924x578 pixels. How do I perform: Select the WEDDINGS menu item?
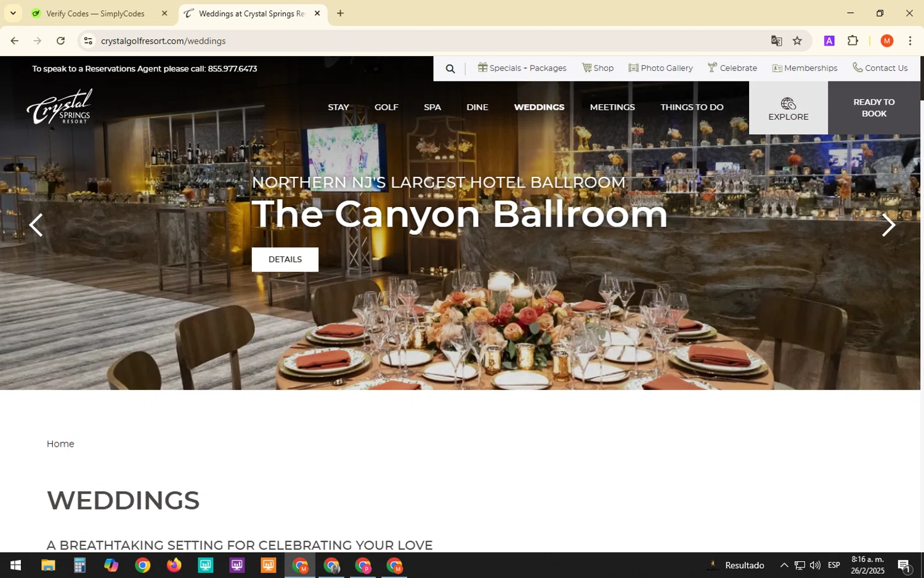click(539, 107)
